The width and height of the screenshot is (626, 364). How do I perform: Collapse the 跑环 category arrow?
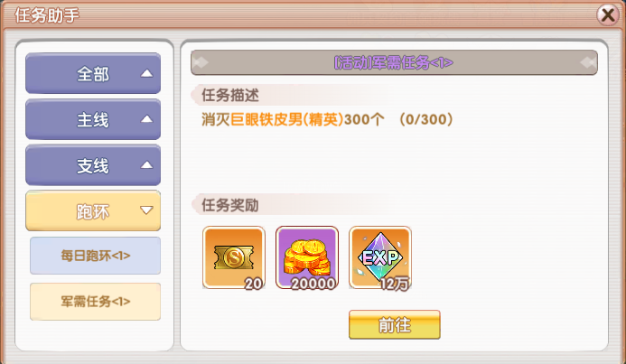[146, 210]
